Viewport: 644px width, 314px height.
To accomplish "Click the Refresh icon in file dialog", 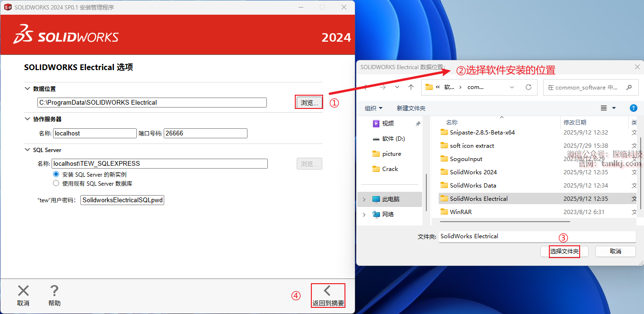I will click(x=529, y=87).
